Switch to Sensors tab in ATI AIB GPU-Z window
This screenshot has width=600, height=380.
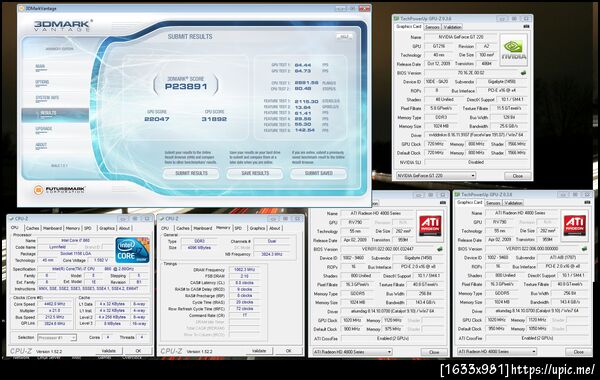click(493, 203)
